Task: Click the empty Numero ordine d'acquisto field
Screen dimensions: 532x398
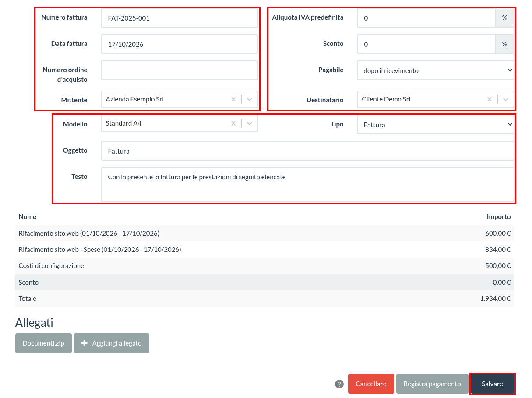Action: pyautogui.click(x=180, y=70)
